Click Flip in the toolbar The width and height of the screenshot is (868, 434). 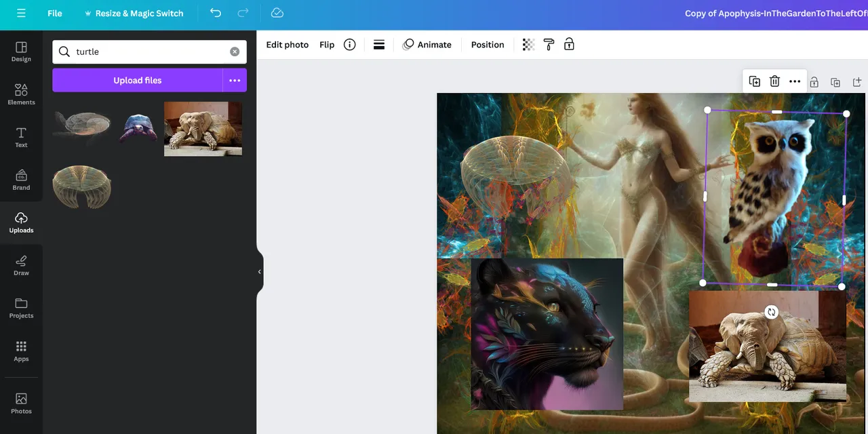pos(327,45)
